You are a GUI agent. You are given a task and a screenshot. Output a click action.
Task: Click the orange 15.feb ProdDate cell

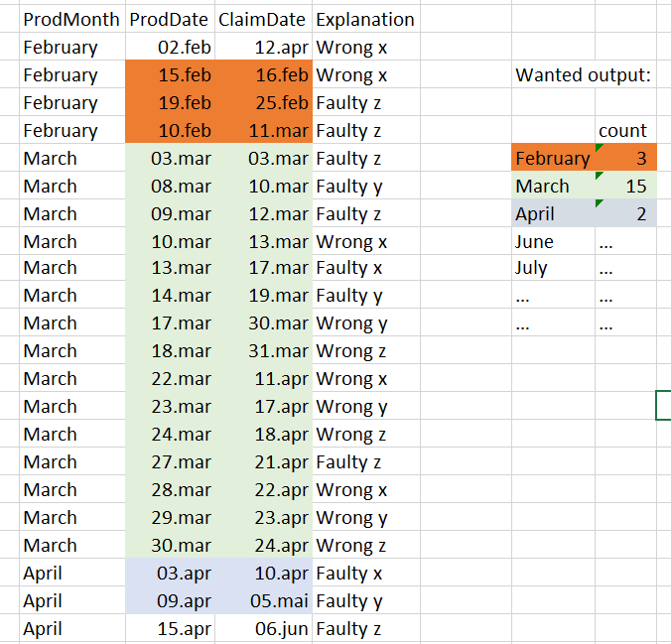coord(170,74)
